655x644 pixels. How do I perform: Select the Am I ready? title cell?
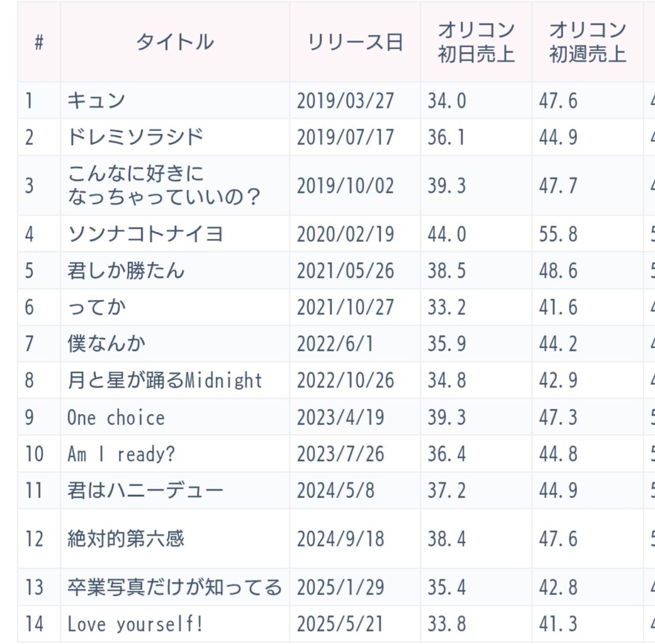click(175, 453)
